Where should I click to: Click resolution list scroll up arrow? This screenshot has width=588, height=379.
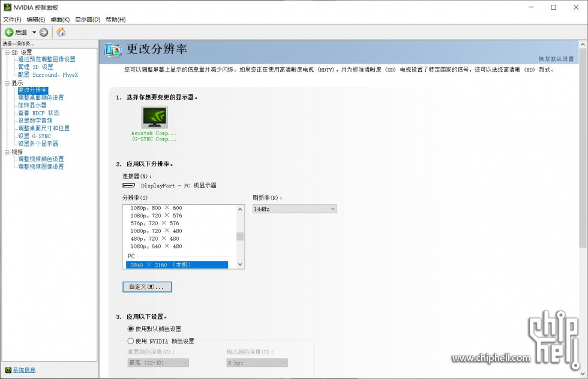(240, 209)
